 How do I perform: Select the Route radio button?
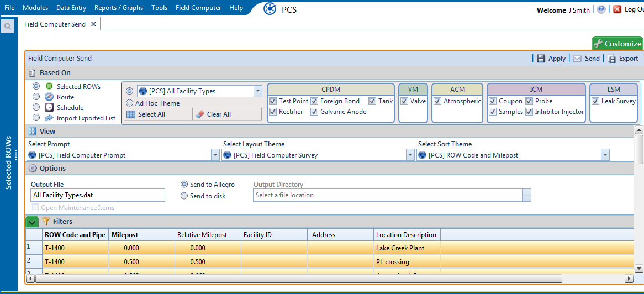click(x=36, y=97)
